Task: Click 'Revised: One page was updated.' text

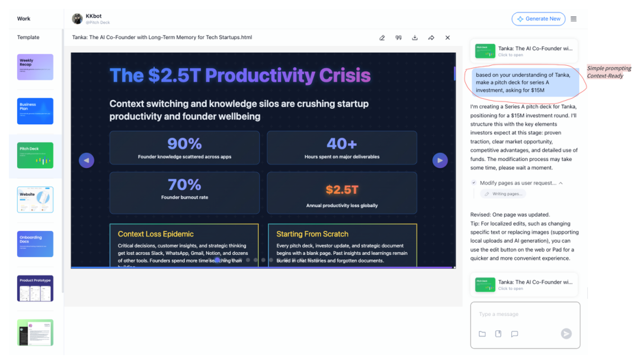Action: [510, 214]
